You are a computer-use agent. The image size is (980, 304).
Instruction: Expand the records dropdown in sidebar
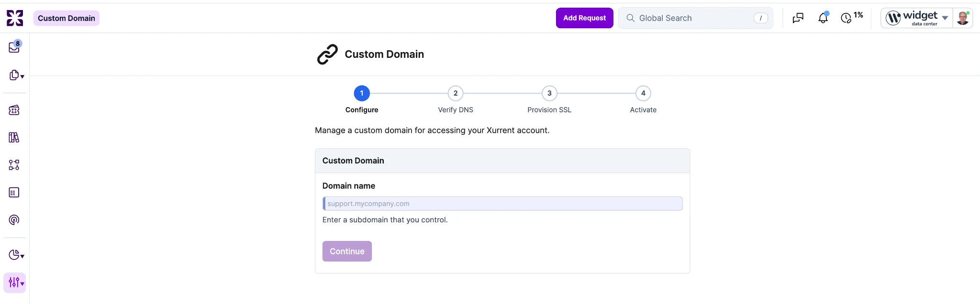click(16, 76)
